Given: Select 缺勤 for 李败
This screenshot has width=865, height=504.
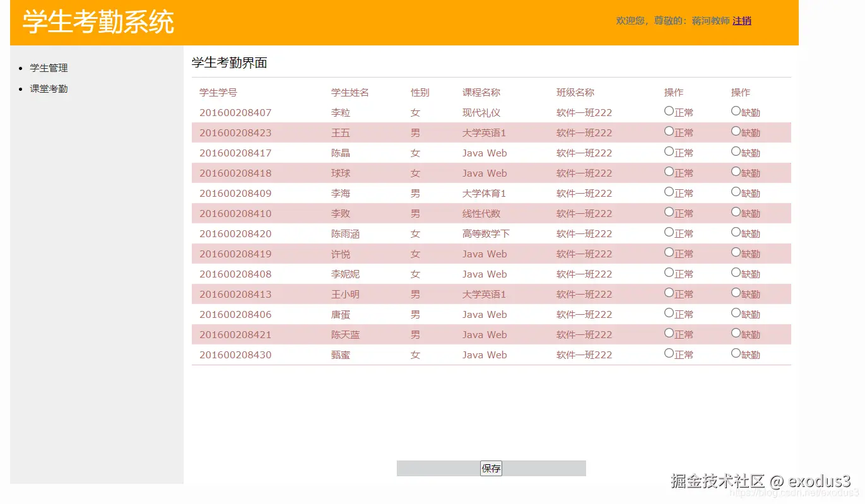Looking at the screenshot, I should [x=736, y=212].
